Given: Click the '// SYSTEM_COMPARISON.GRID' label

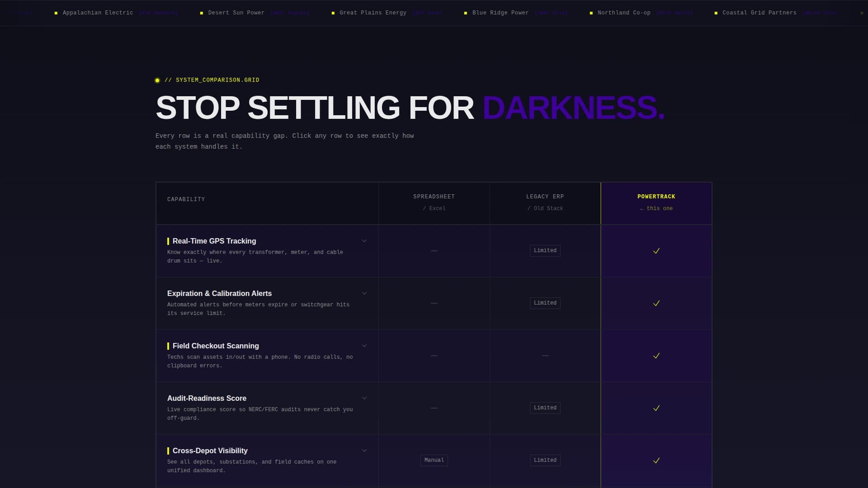Looking at the screenshot, I should click(212, 80).
